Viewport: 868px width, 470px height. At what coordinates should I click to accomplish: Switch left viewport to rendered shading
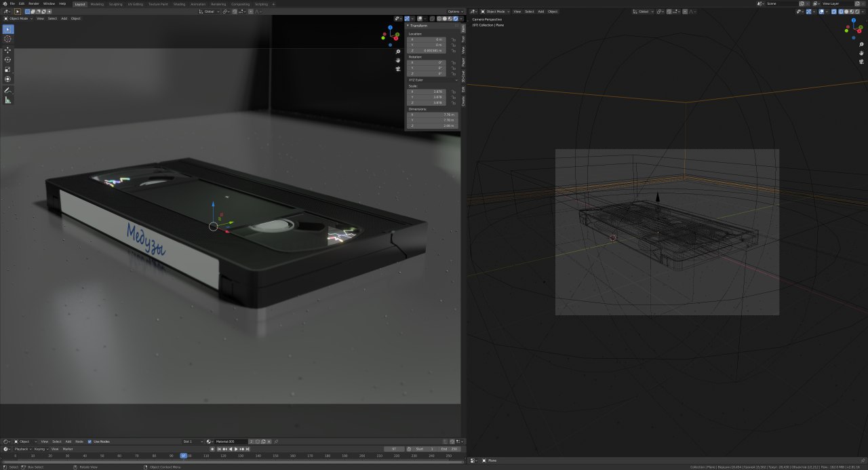click(x=456, y=18)
